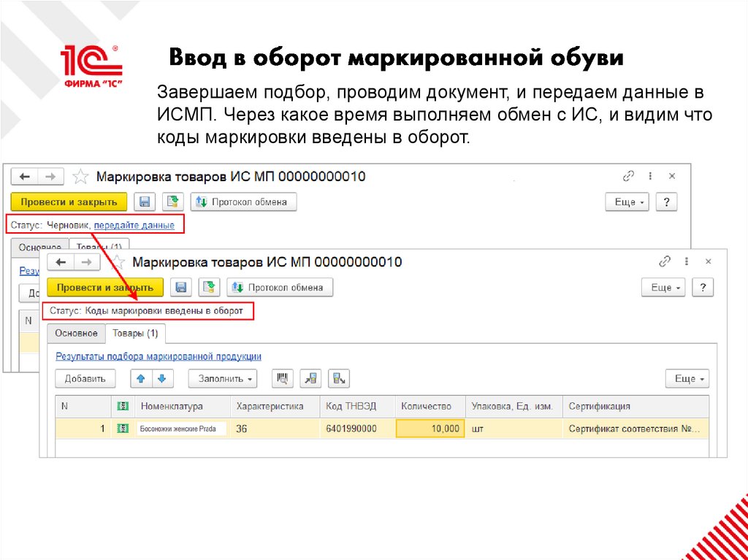This screenshot has height=560, width=748.
Task: Post document icon in front window toolbar
Action: [208, 287]
